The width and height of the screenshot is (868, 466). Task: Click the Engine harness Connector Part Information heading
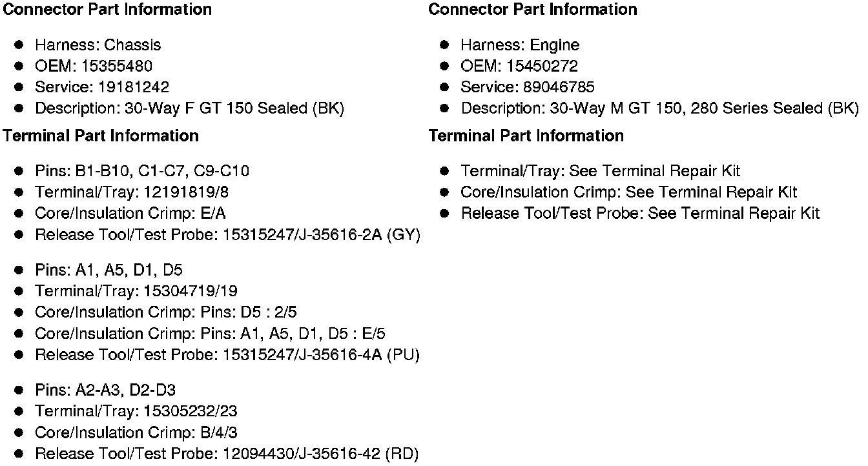pyautogui.click(x=533, y=10)
